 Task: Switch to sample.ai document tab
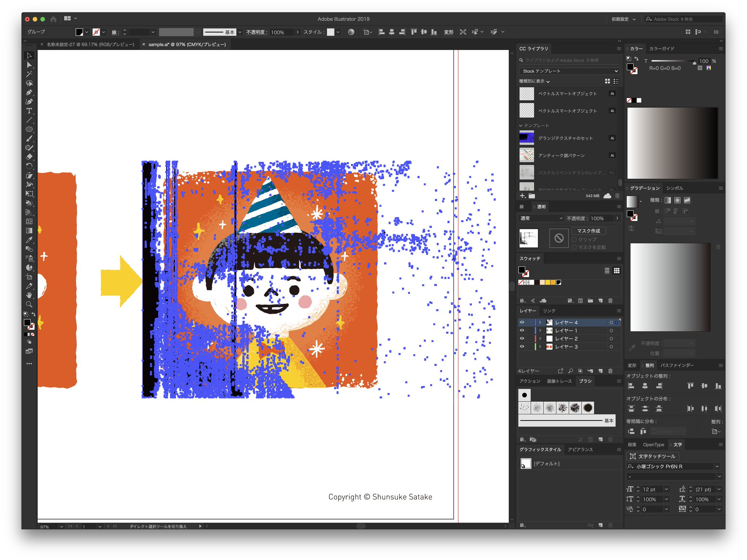tap(187, 45)
